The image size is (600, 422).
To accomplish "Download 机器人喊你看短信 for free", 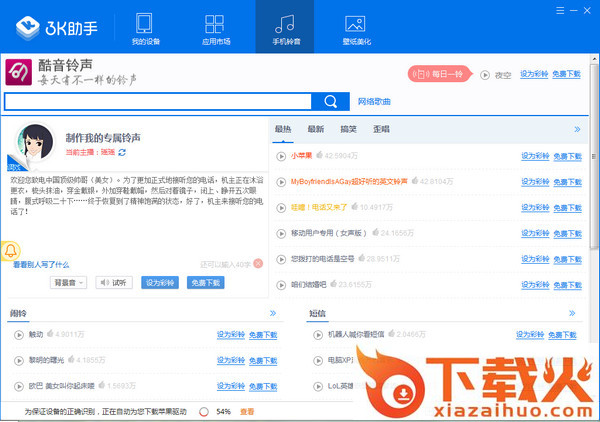I will coord(562,335).
